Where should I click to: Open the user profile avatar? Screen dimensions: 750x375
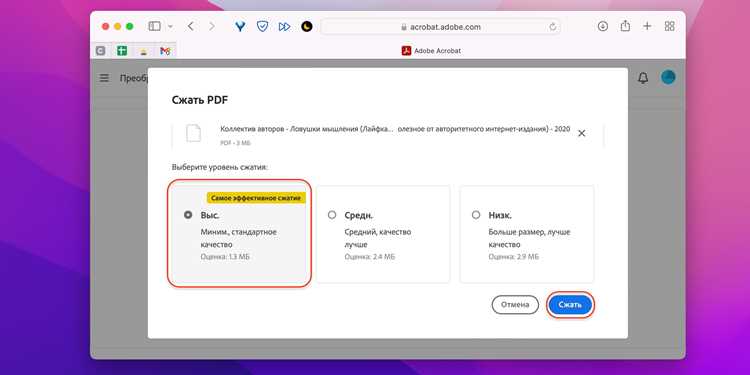668,77
